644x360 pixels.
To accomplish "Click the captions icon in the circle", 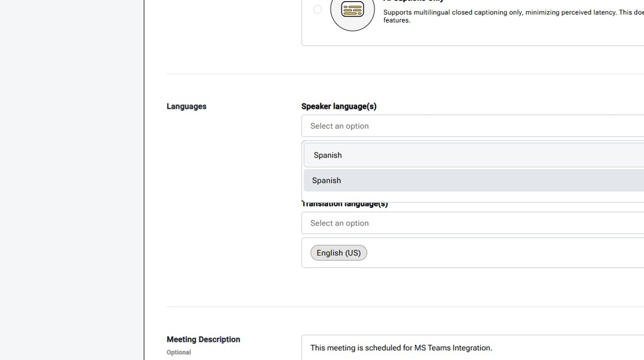I will coord(352,9).
